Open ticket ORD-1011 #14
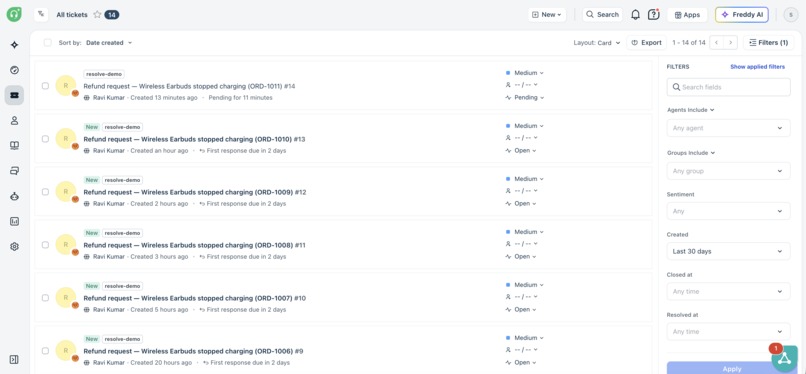The height and width of the screenshot is (374, 806). tap(189, 86)
